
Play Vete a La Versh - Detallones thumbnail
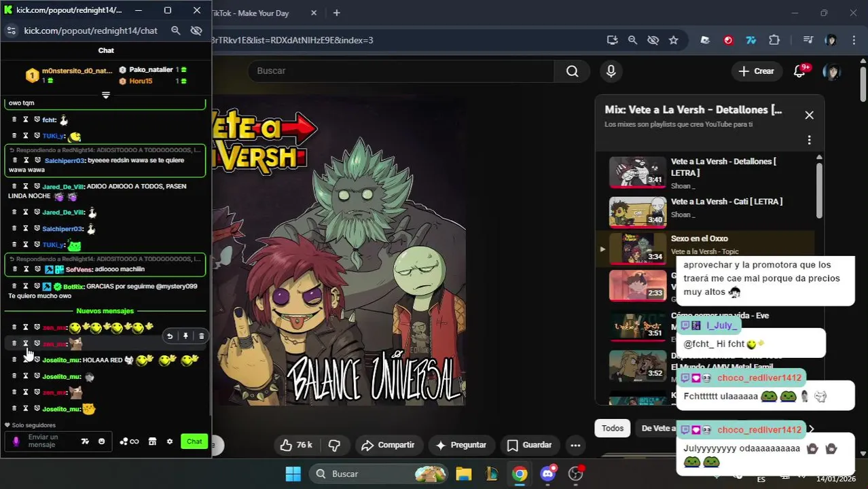point(638,173)
